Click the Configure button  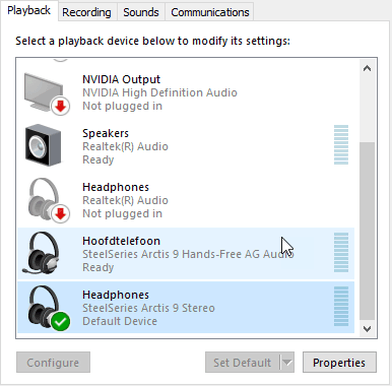(x=53, y=362)
